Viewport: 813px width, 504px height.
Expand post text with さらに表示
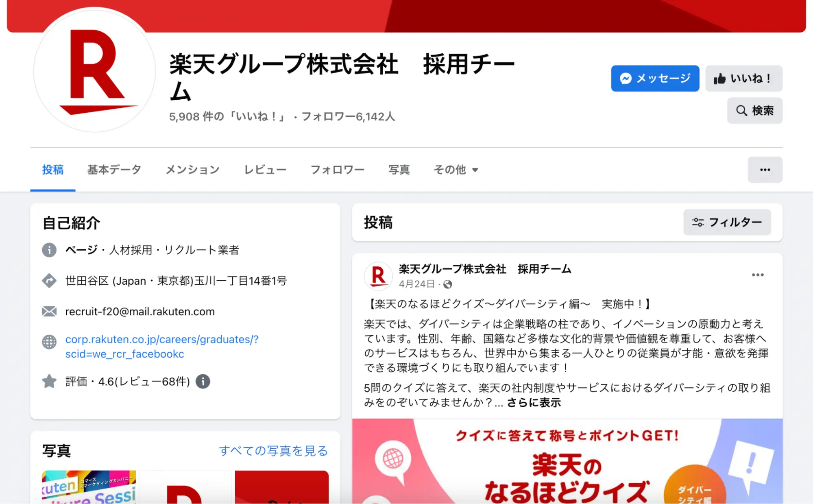[x=534, y=403]
